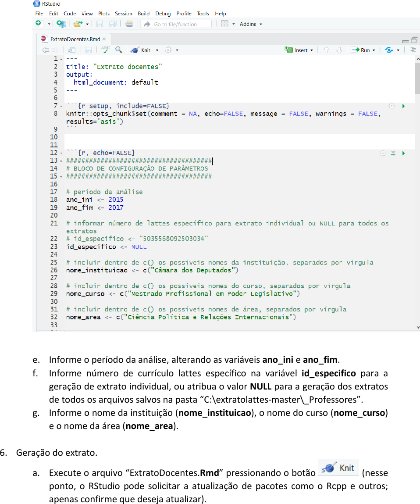
Task: Expand the recent files dropdown arrow
Action: [87, 24]
